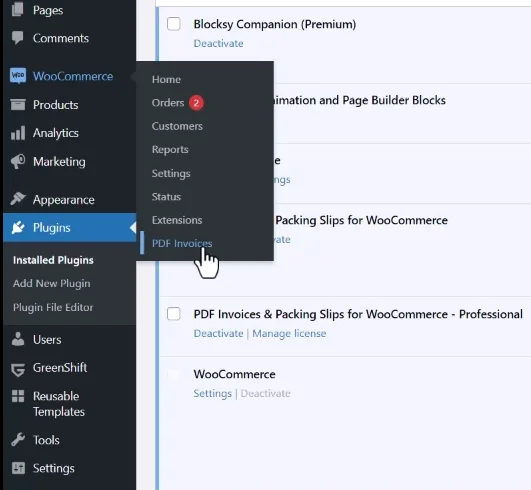Tick the Blocksy Companion (Premium) checkbox

[174, 24]
